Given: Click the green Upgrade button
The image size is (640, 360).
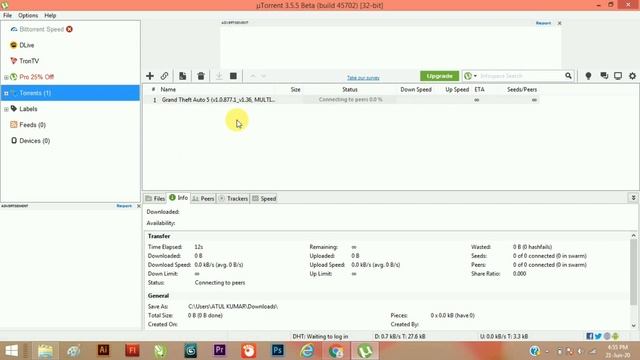Looking at the screenshot, I should coord(439,76).
